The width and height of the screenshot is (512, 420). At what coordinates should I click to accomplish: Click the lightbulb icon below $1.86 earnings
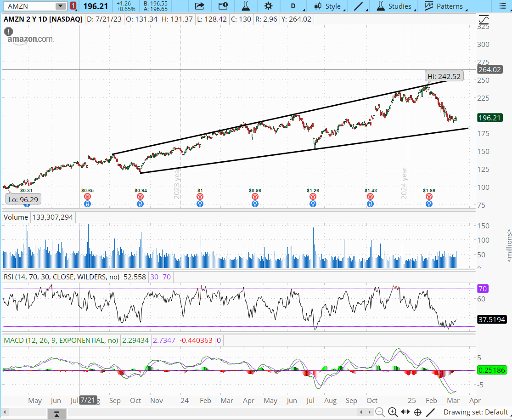click(429, 204)
